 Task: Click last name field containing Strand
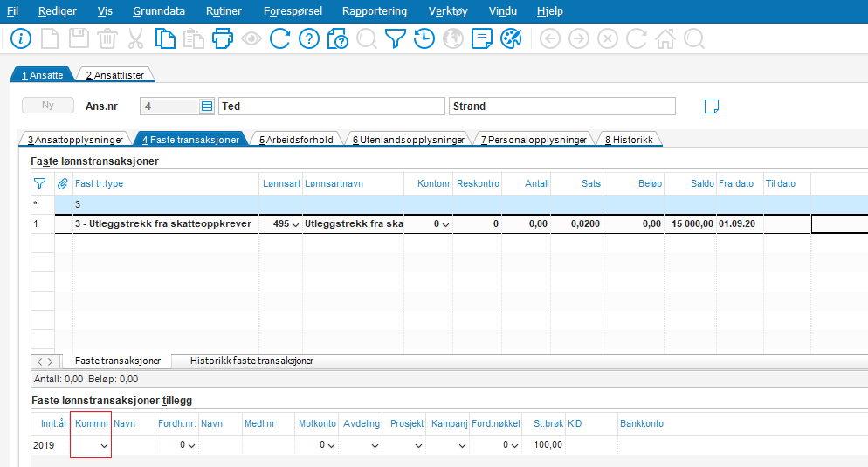pyautogui.click(x=562, y=106)
